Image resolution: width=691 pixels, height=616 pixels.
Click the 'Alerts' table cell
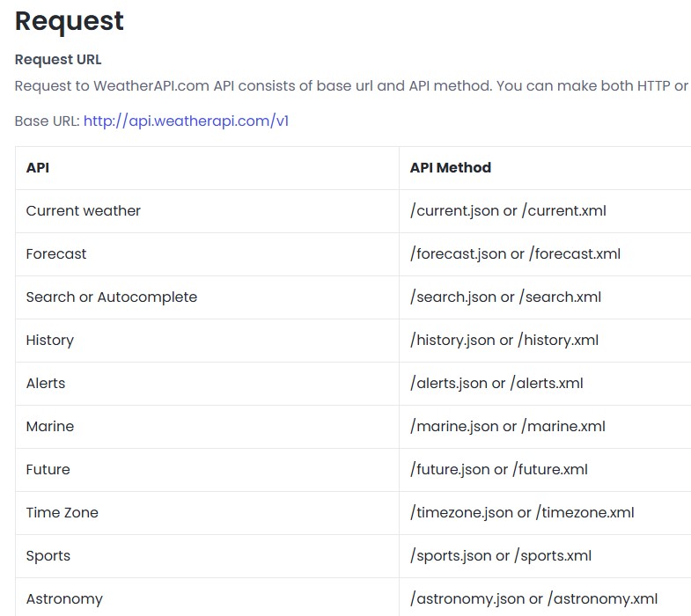coord(207,384)
